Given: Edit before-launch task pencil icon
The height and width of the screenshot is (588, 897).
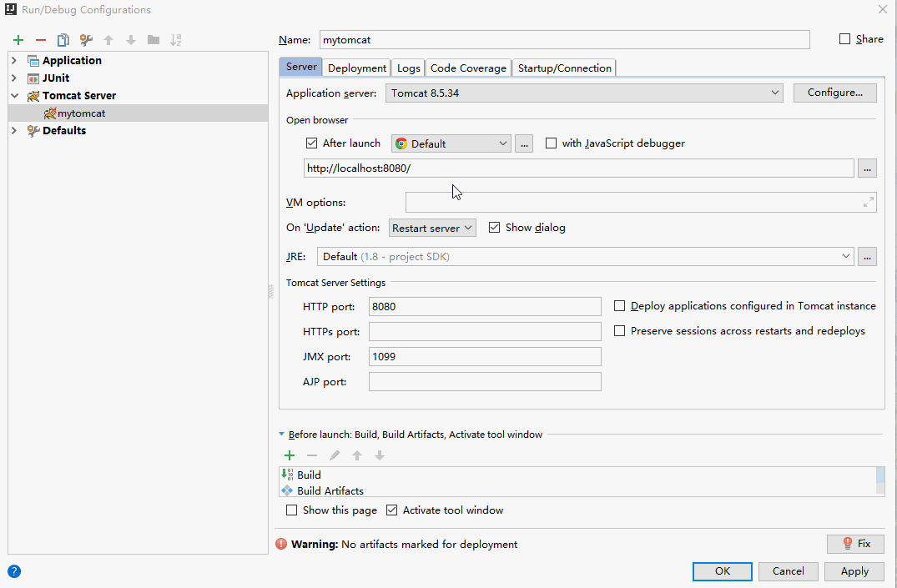Looking at the screenshot, I should (x=335, y=455).
